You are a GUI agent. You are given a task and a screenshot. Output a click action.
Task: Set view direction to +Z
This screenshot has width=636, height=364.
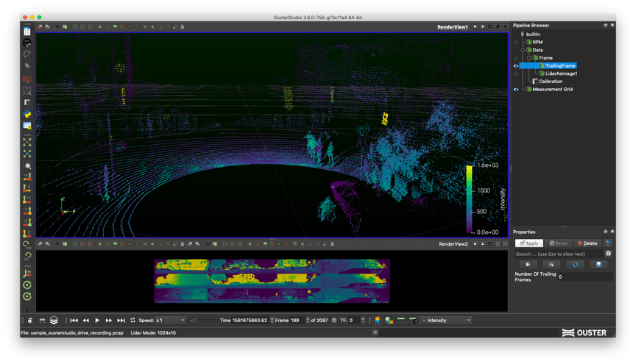[x=27, y=222]
